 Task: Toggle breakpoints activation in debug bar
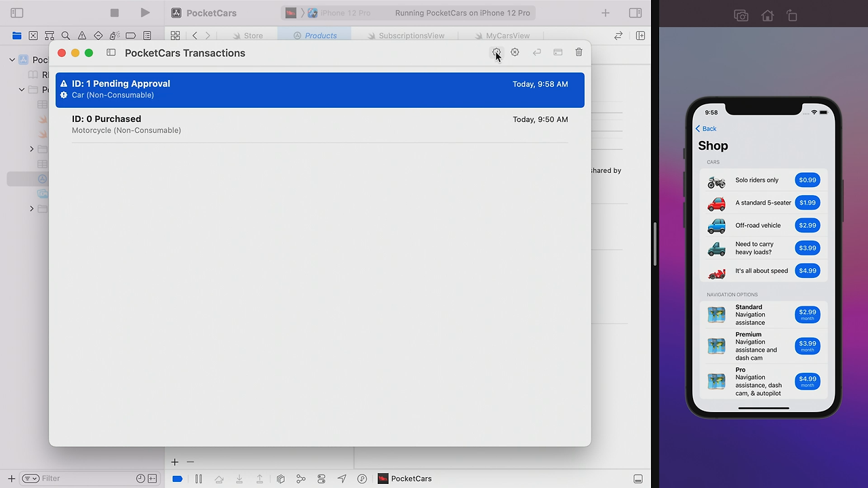click(178, 479)
